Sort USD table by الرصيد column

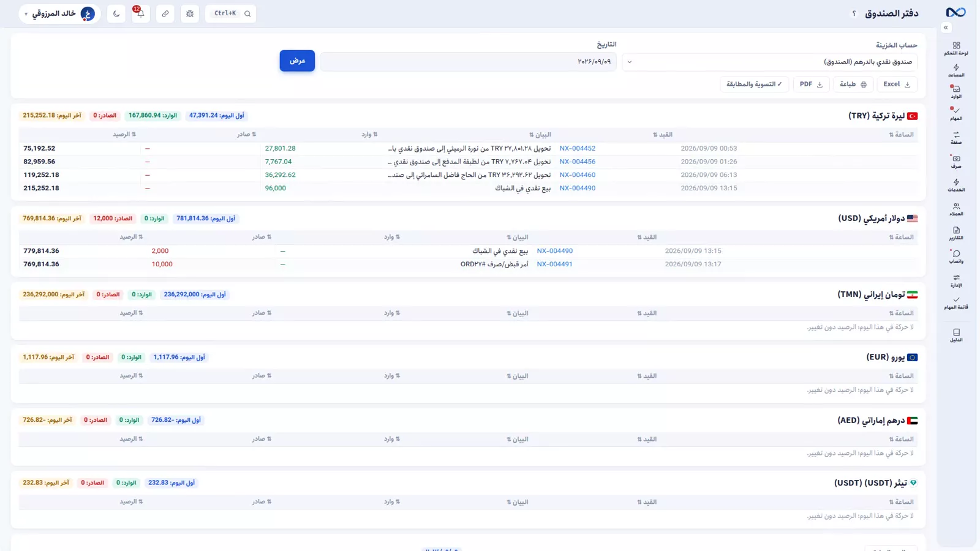131,237
